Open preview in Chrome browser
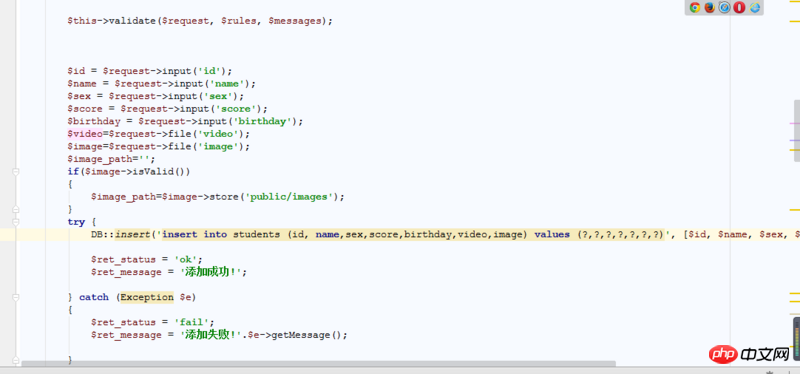This screenshot has width=800, height=374. (x=694, y=7)
